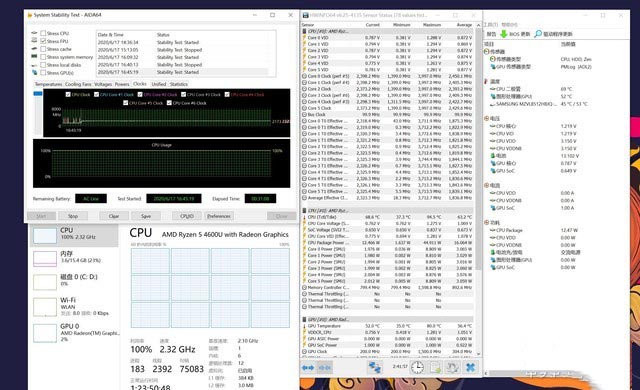
Task: Enable the Stress CPU checkbox in AIDA64
Action: point(43,33)
